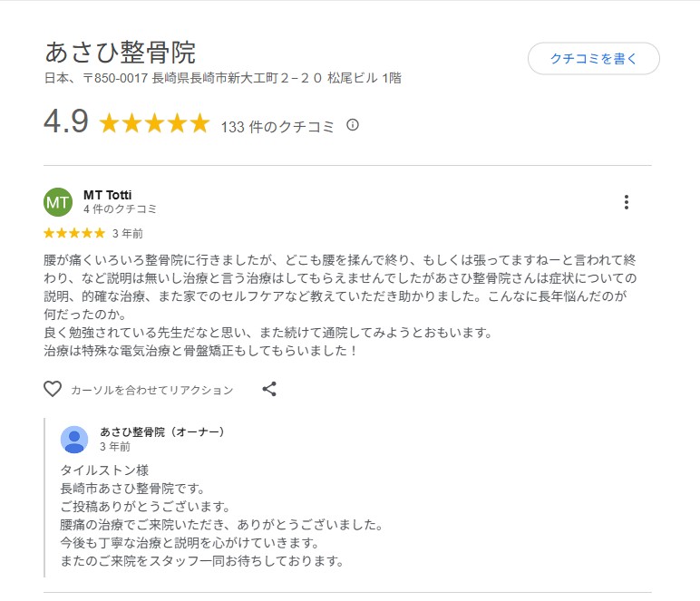The image size is (700, 601).
Task: Click the small five-star rating on the review
Action: point(74,233)
